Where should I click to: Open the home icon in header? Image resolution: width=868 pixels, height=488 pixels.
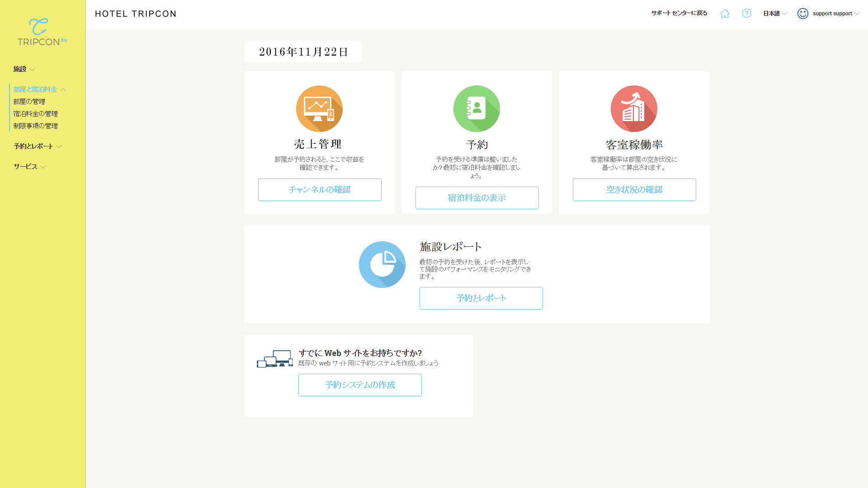coord(725,14)
